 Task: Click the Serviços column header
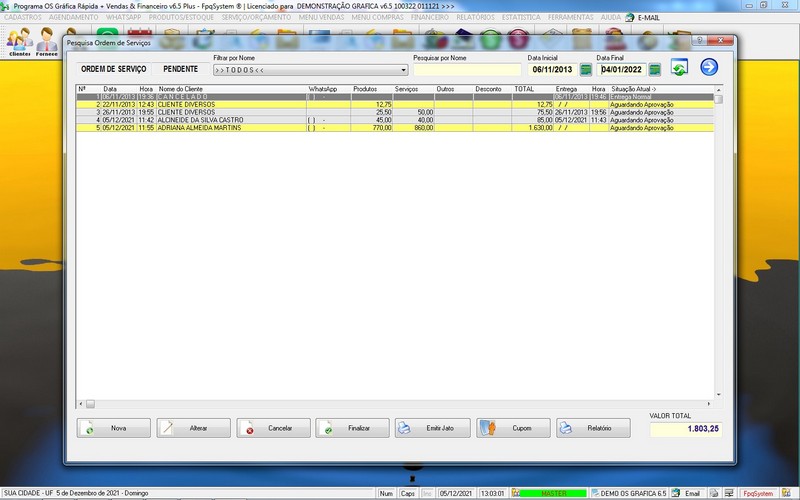(406, 89)
